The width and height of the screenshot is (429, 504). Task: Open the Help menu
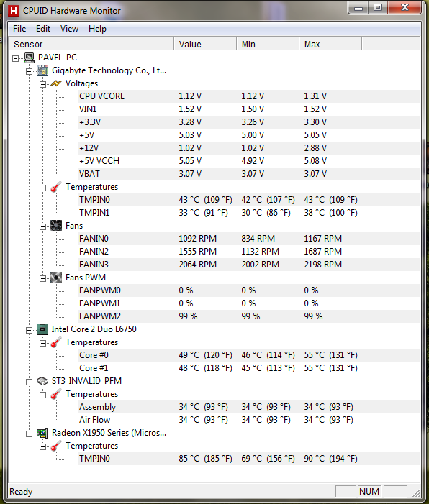point(97,29)
